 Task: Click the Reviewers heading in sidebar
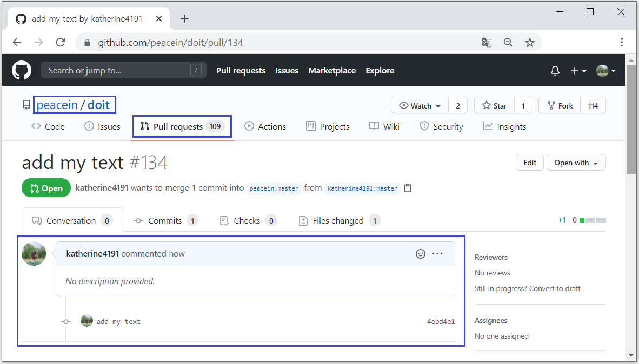491,257
